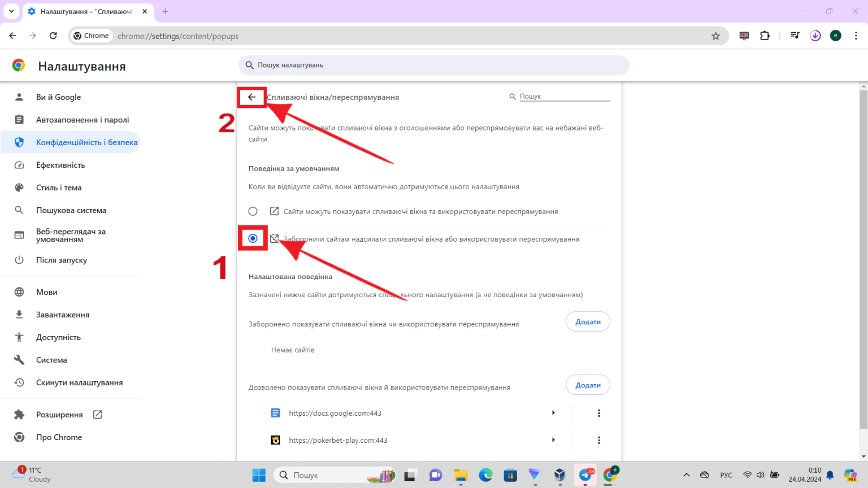Click the Налаштування browser tab
The image size is (868, 488).
85,11
